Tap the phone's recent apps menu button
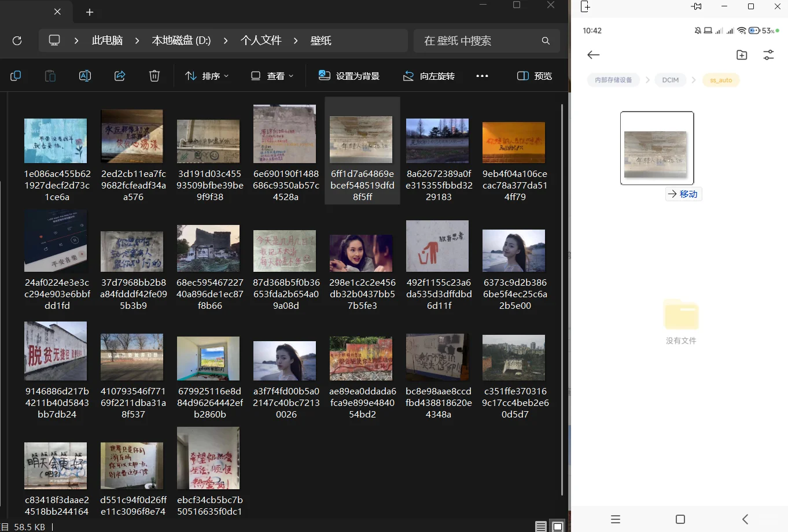 click(x=616, y=519)
